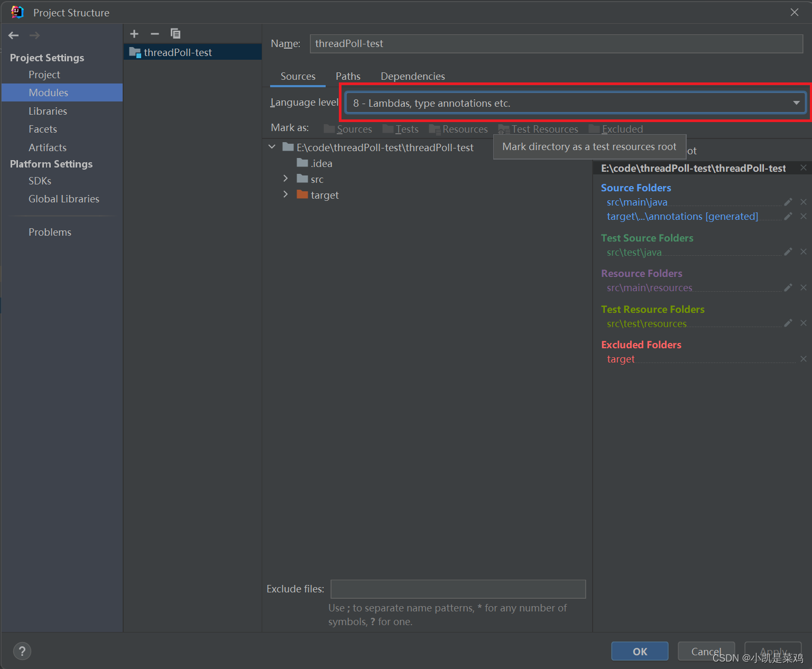Image resolution: width=812 pixels, height=669 pixels.
Task: Edit src\test\java folder properties
Action: point(788,252)
